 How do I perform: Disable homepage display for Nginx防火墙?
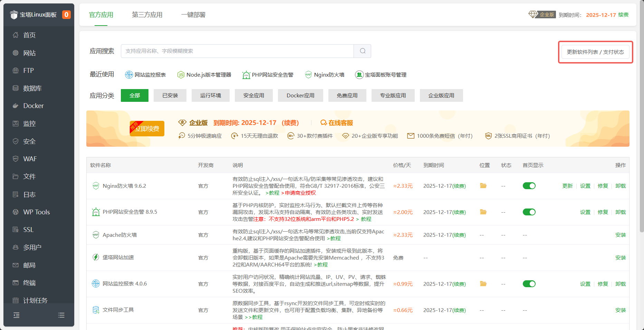click(529, 186)
